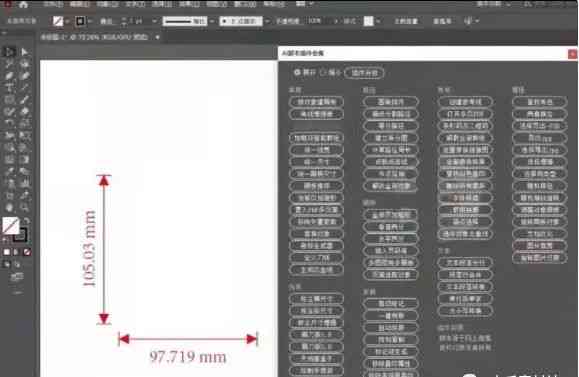Go to the Home screen icon
The height and width of the screenshot is (377, 579).
tap(23, 5)
